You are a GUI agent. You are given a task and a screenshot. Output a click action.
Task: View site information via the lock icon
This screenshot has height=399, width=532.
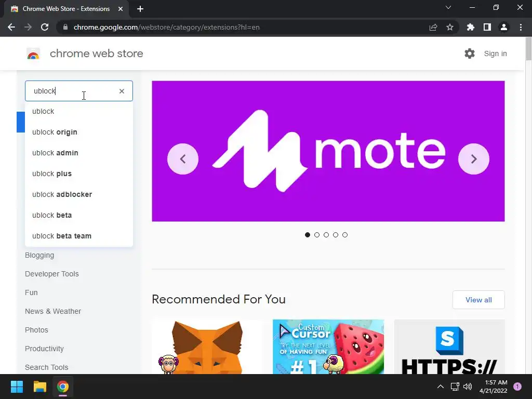coord(65,27)
